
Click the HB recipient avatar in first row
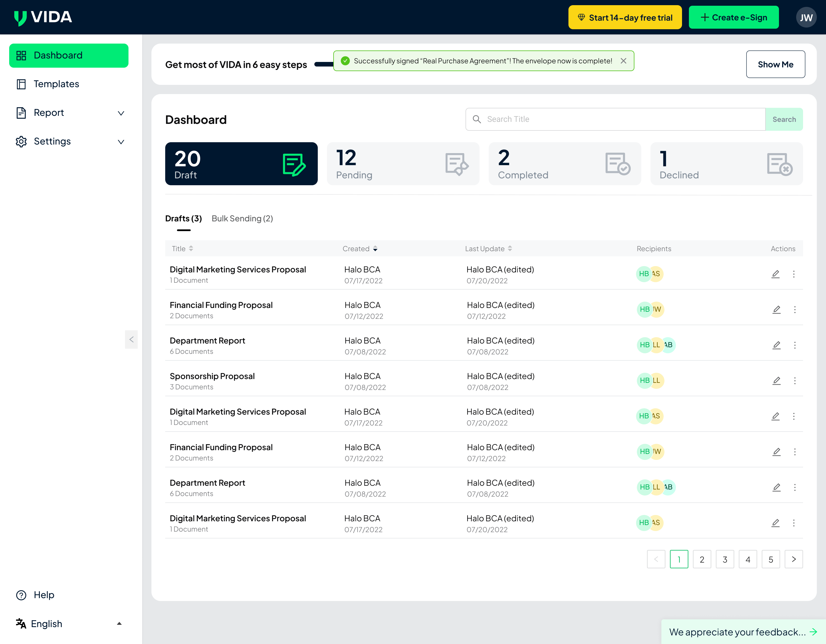pos(643,274)
